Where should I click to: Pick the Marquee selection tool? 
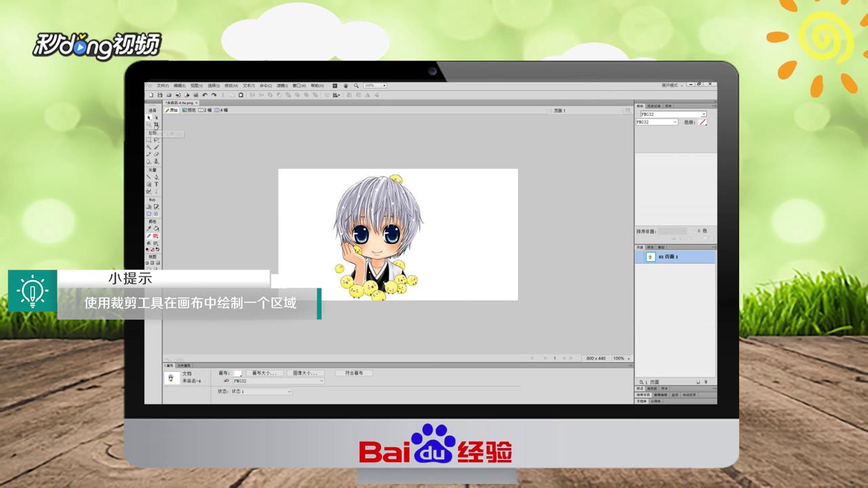149,140
